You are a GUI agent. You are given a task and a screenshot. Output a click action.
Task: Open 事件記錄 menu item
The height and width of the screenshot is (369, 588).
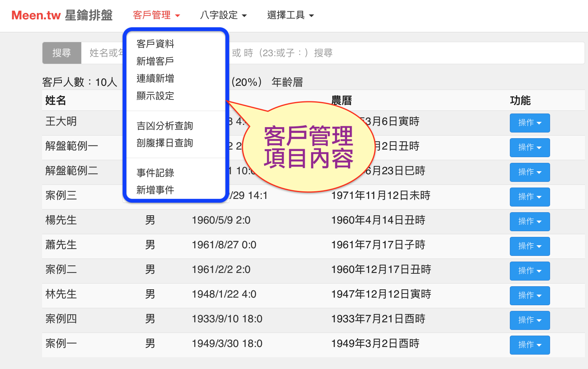pos(156,173)
